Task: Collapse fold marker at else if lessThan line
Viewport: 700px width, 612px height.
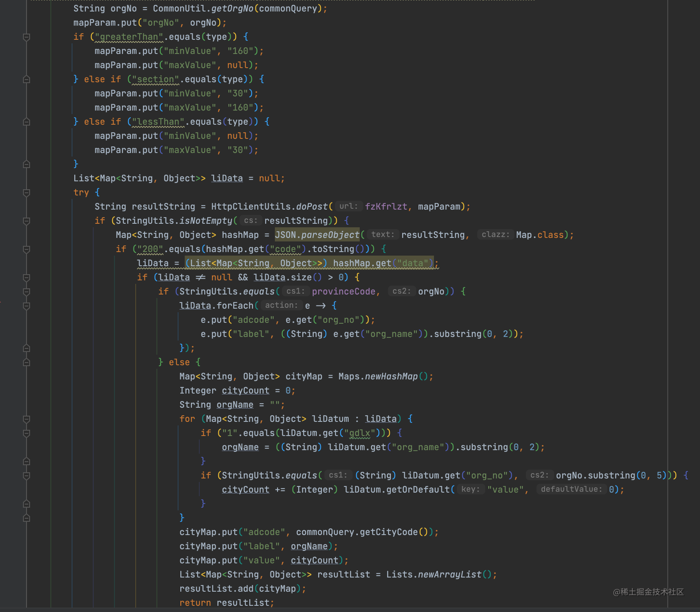Action: (x=27, y=122)
